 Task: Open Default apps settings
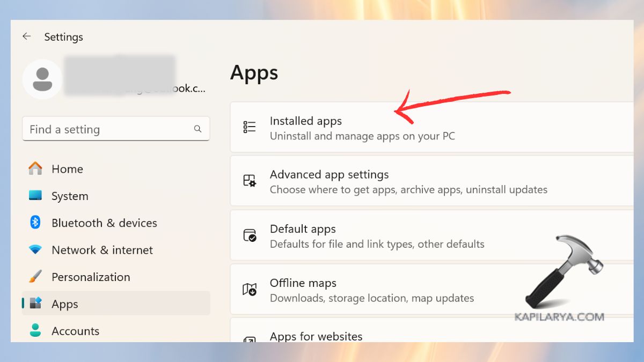pos(431,235)
